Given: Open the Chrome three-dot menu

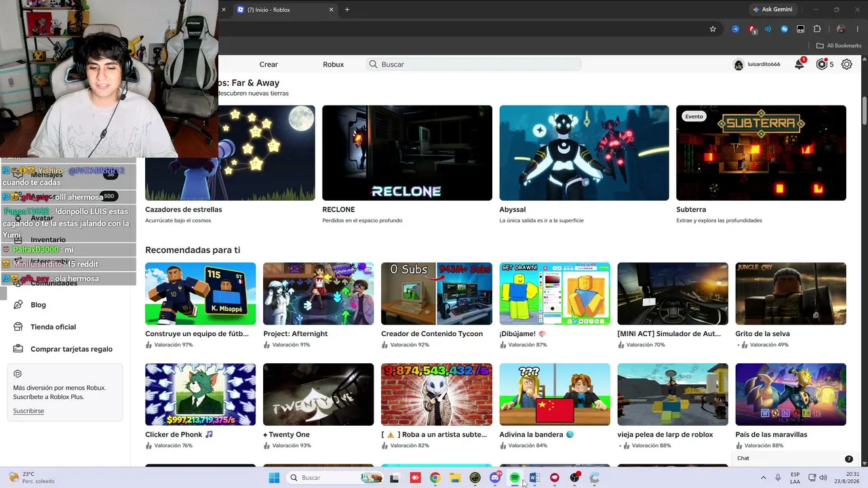Looking at the screenshot, I should click(858, 29).
